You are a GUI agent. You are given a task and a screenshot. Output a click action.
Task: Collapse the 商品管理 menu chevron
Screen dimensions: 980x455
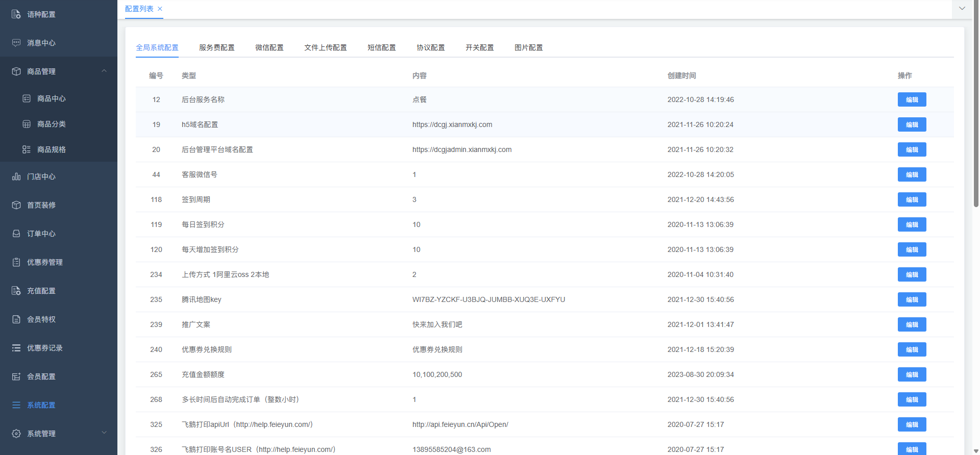tap(104, 71)
